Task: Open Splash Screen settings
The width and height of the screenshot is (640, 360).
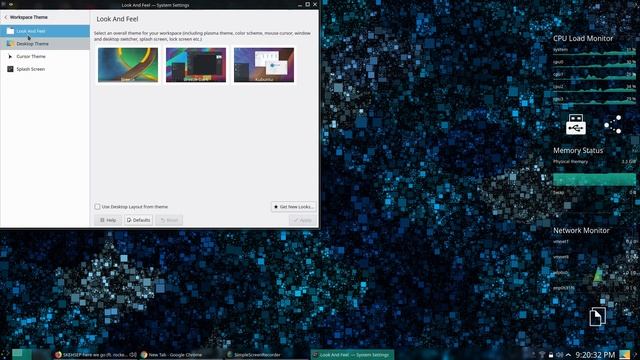Action: (x=45, y=69)
